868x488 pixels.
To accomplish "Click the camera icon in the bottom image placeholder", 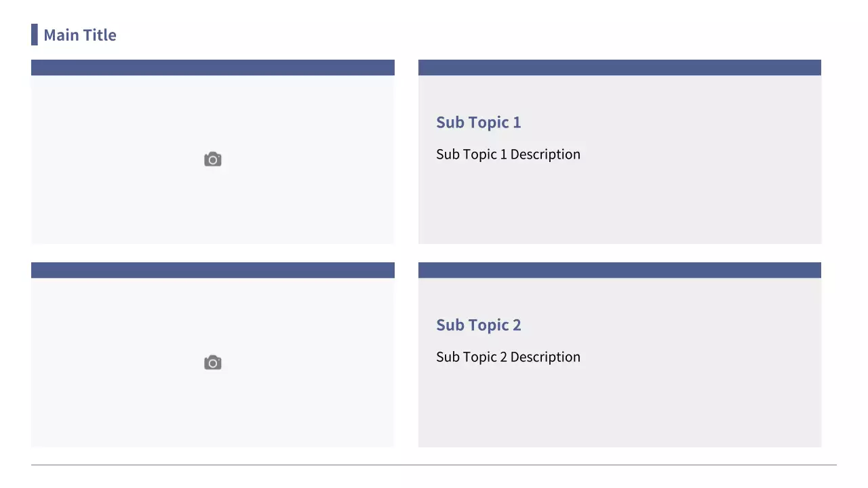I will tap(213, 363).
